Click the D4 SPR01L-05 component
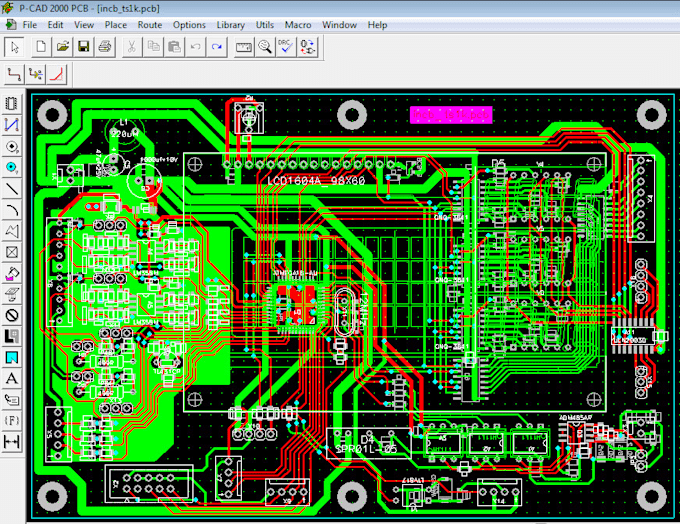The height and width of the screenshot is (524, 680). [x=368, y=443]
